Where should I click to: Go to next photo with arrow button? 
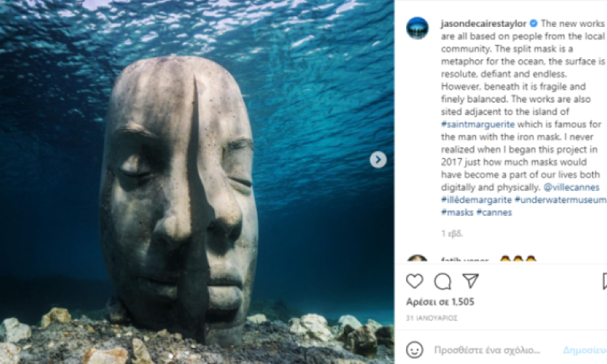tap(378, 159)
